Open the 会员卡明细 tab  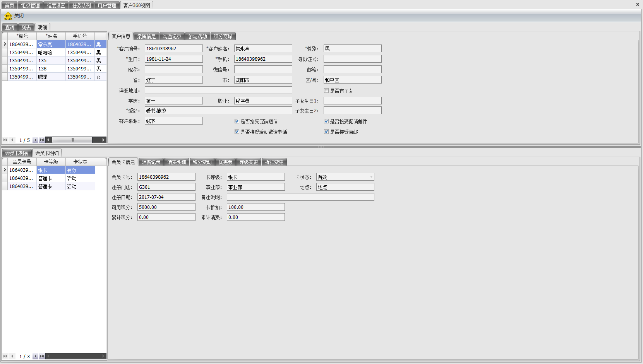(x=47, y=153)
